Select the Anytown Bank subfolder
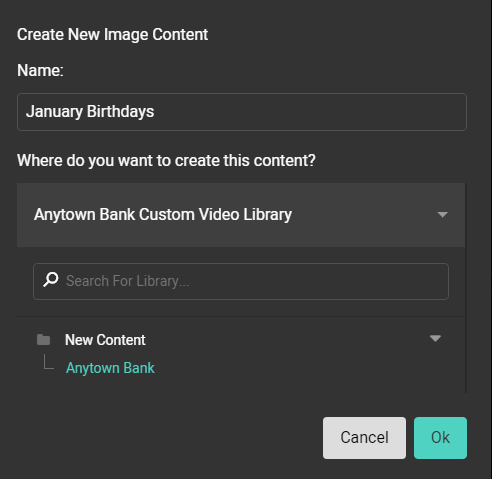 [110, 368]
